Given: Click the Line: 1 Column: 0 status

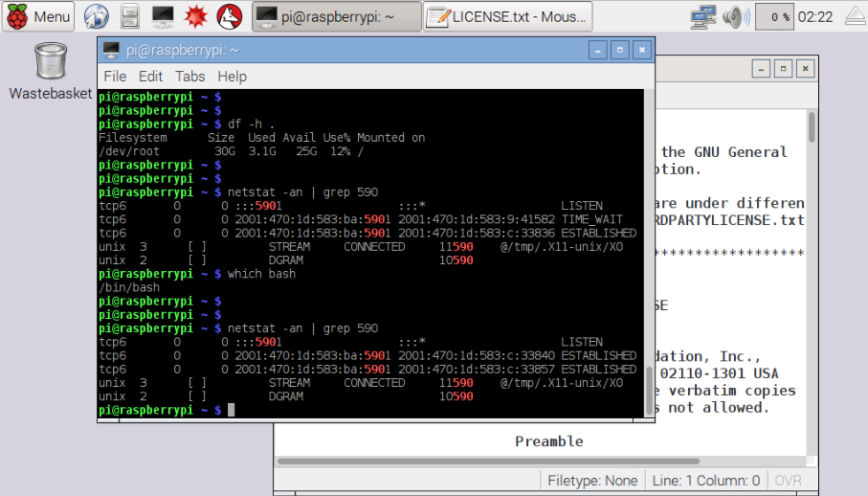Looking at the screenshot, I should [x=706, y=481].
